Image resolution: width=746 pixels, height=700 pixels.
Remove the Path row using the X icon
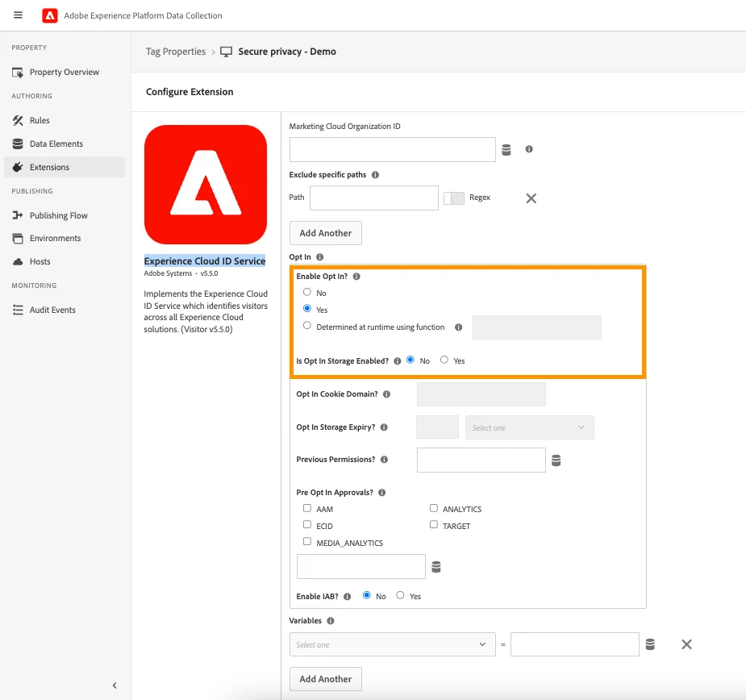click(x=531, y=197)
